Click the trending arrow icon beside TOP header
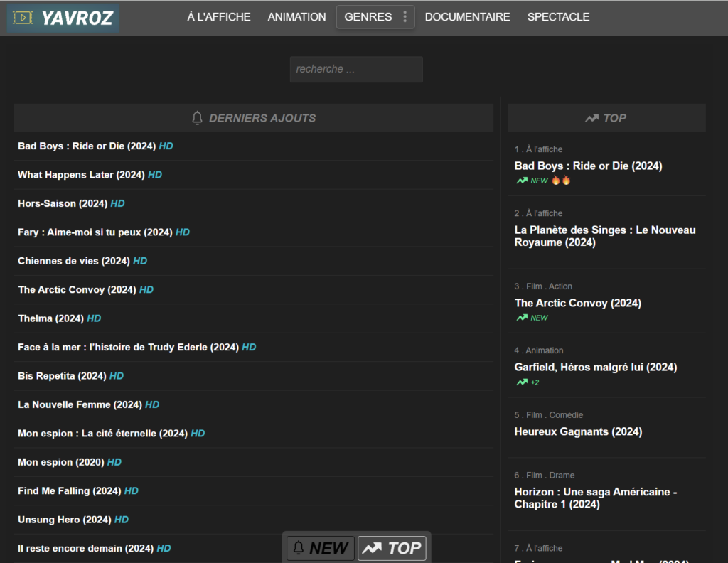728x563 pixels. point(591,118)
